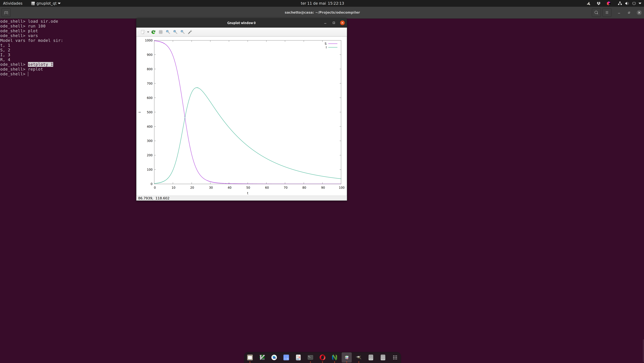Open Atividades overview

click(13, 3)
